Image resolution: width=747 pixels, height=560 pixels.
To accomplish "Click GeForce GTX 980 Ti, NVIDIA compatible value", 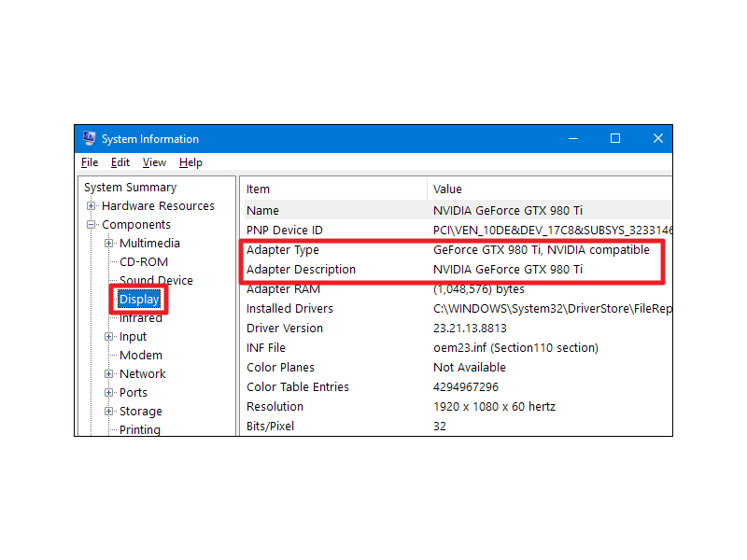I will coord(542,250).
